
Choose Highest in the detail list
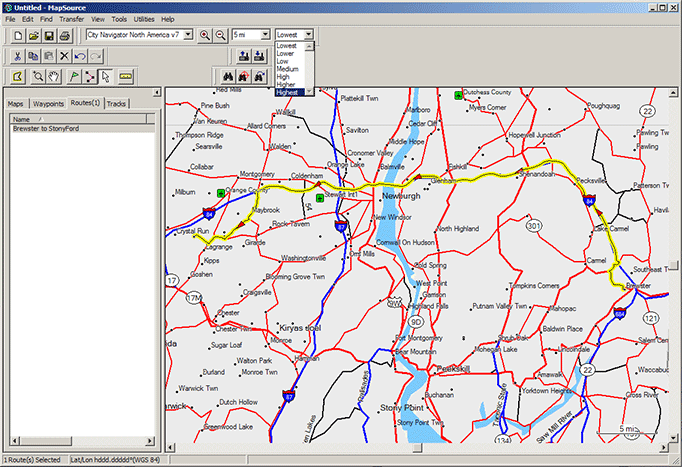(x=287, y=93)
